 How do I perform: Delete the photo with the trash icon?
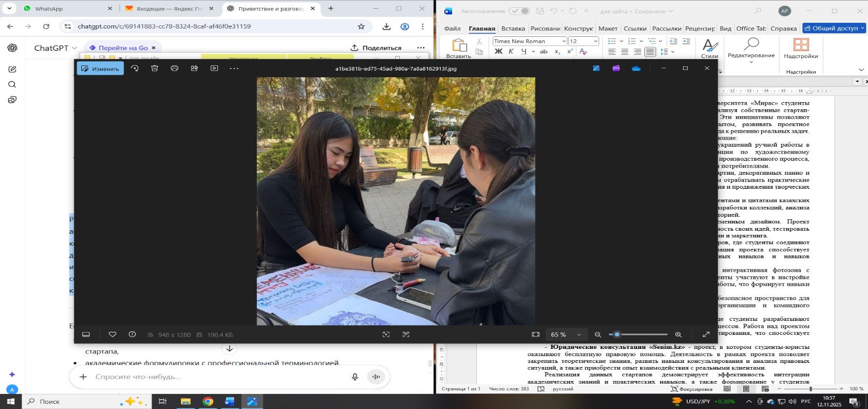coord(154,68)
